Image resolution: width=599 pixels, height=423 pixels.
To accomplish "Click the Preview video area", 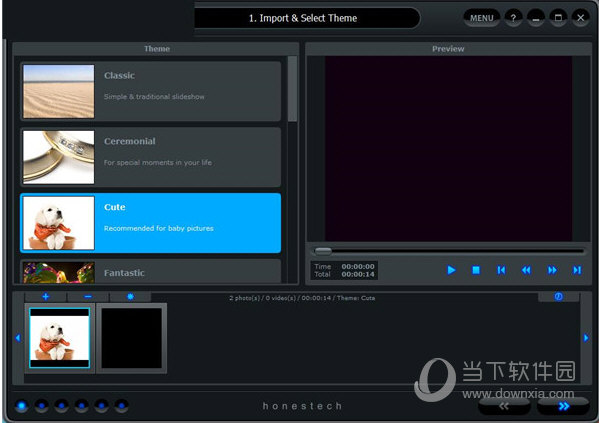I will pyautogui.click(x=448, y=149).
